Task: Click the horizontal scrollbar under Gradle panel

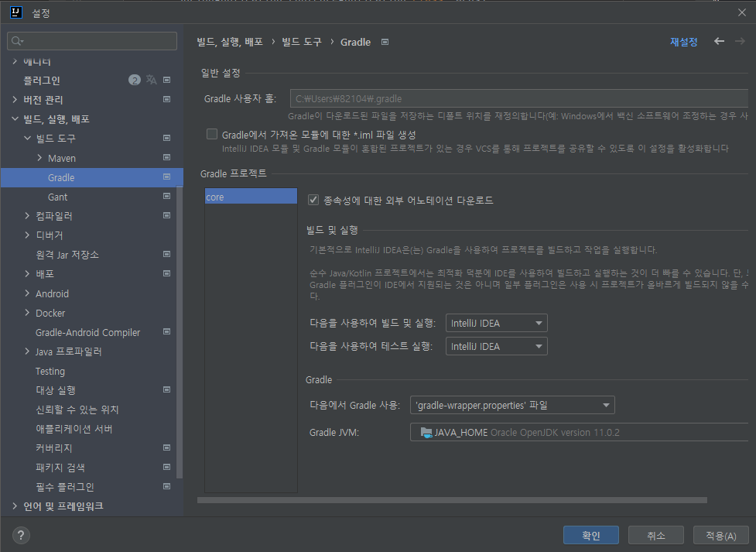Action: (452, 500)
